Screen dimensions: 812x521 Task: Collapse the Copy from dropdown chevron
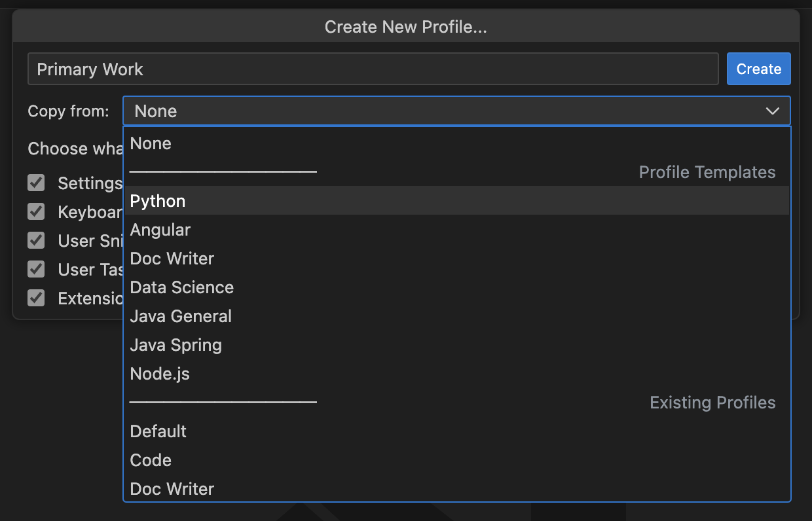click(x=771, y=111)
